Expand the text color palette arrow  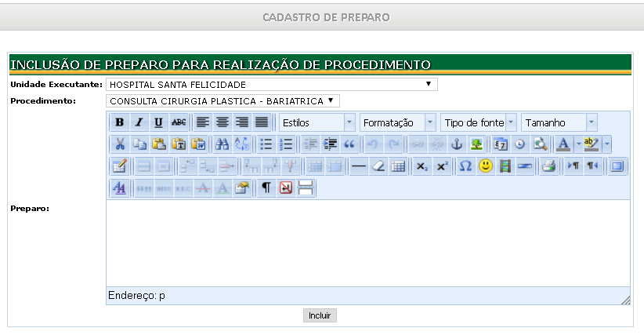pyautogui.click(x=578, y=144)
